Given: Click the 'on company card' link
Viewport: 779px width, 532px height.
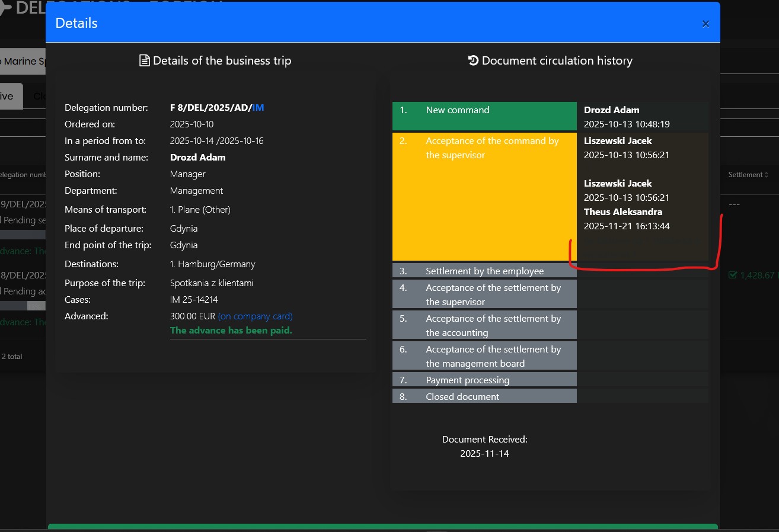Looking at the screenshot, I should pyautogui.click(x=255, y=316).
